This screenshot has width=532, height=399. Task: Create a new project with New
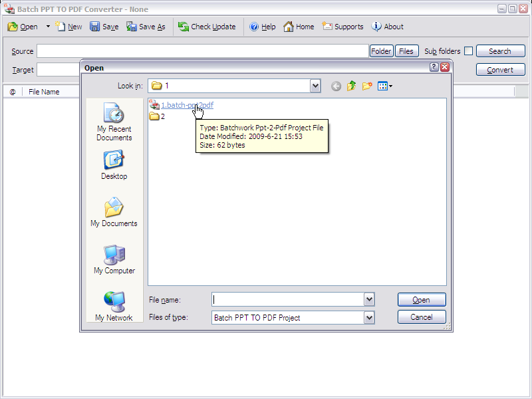[68, 27]
